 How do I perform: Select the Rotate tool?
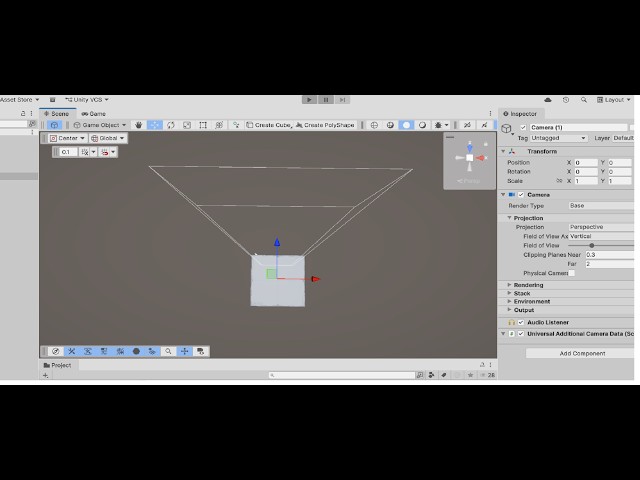[171, 125]
